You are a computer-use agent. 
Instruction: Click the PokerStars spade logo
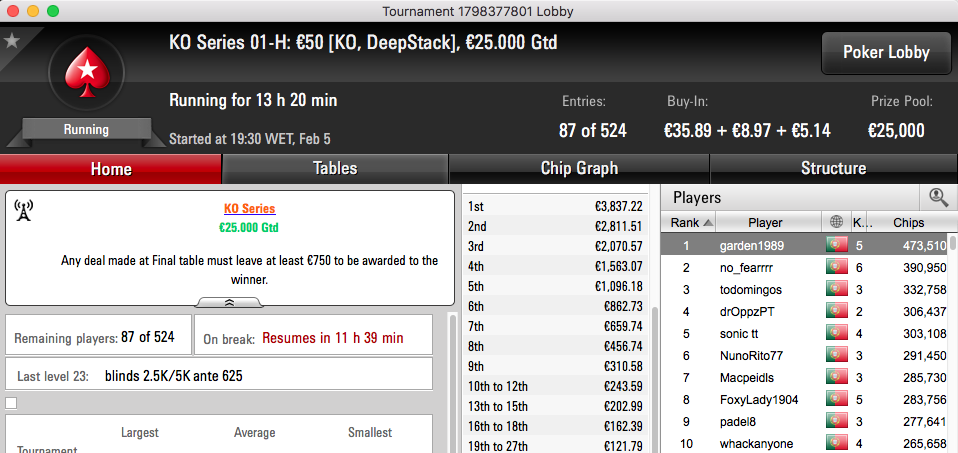pyautogui.click(x=86, y=72)
